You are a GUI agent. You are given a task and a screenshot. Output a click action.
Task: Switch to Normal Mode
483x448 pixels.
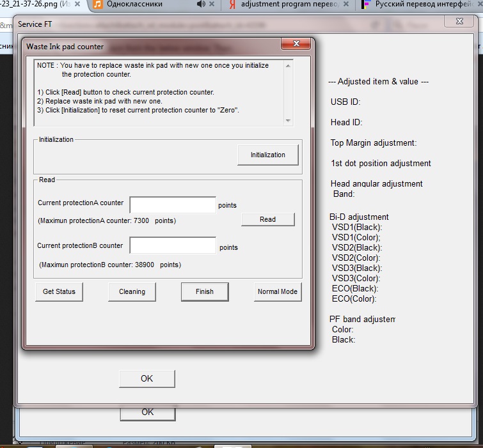click(278, 291)
